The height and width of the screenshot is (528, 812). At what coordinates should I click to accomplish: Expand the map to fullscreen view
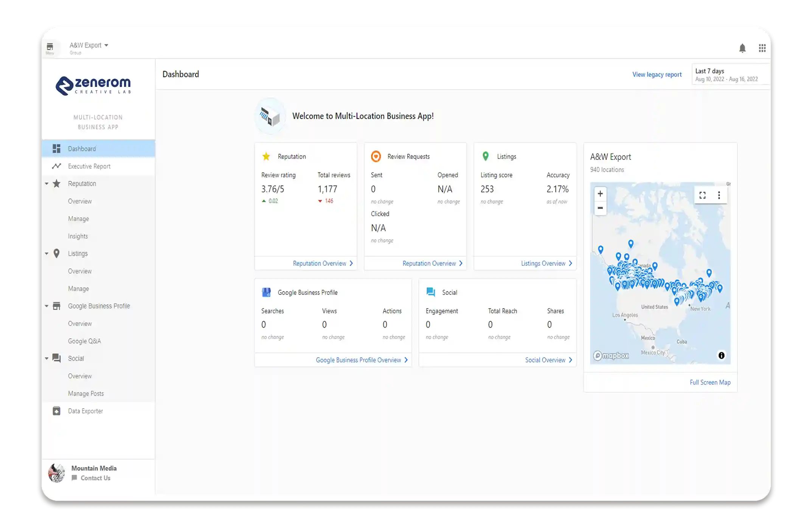click(x=703, y=195)
